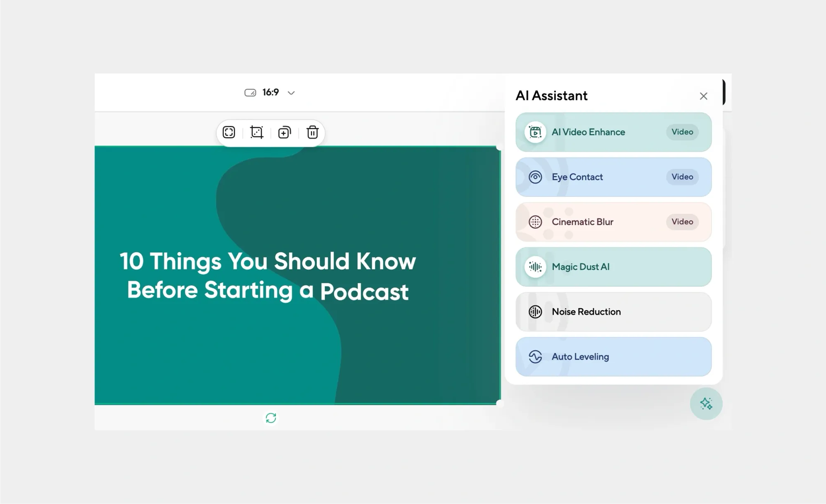
Task: Click the chevron next to 16:9
Action: coord(291,93)
